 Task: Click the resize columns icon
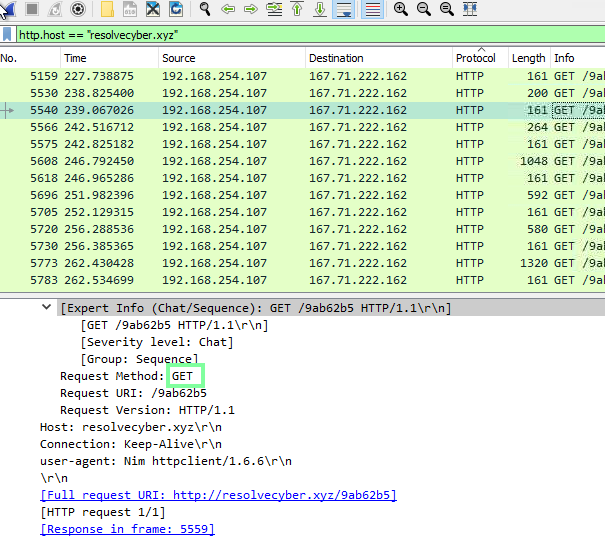point(470,10)
